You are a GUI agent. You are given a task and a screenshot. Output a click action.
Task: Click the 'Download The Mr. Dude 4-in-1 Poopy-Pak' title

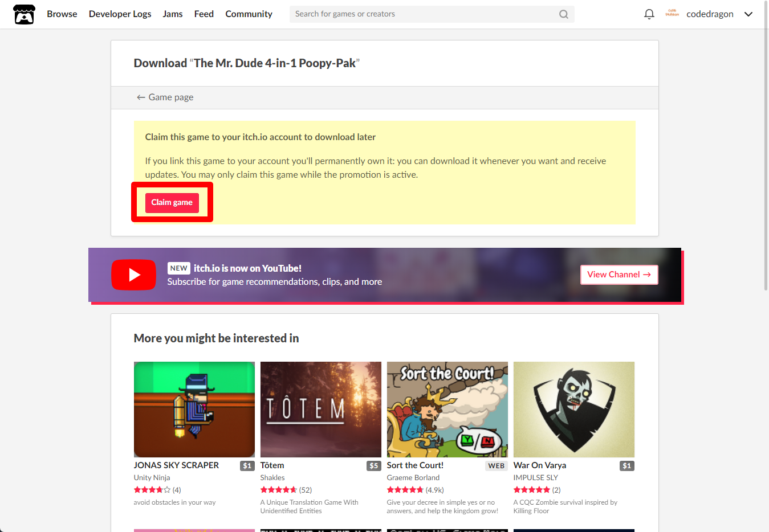click(247, 63)
